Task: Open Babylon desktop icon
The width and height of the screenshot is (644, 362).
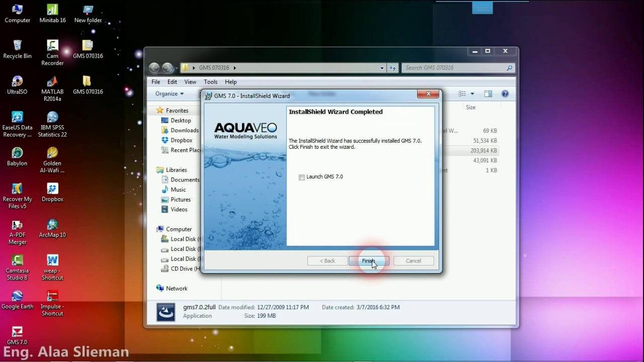Action: point(17,156)
